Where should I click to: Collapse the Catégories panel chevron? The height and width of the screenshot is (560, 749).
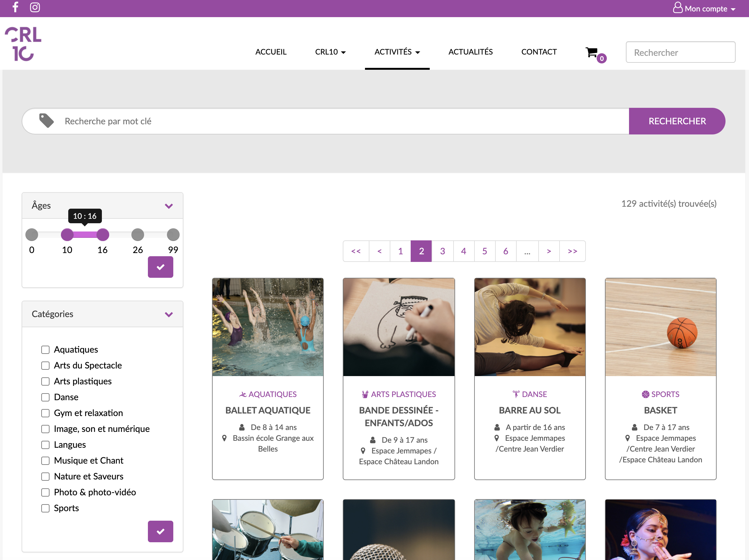pyautogui.click(x=169, y=314)
